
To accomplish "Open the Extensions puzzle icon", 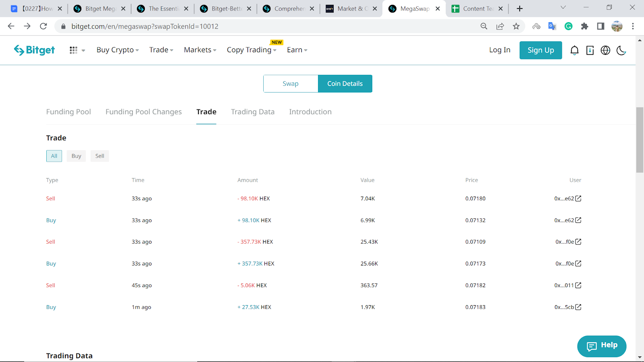I will click(584, 26).
